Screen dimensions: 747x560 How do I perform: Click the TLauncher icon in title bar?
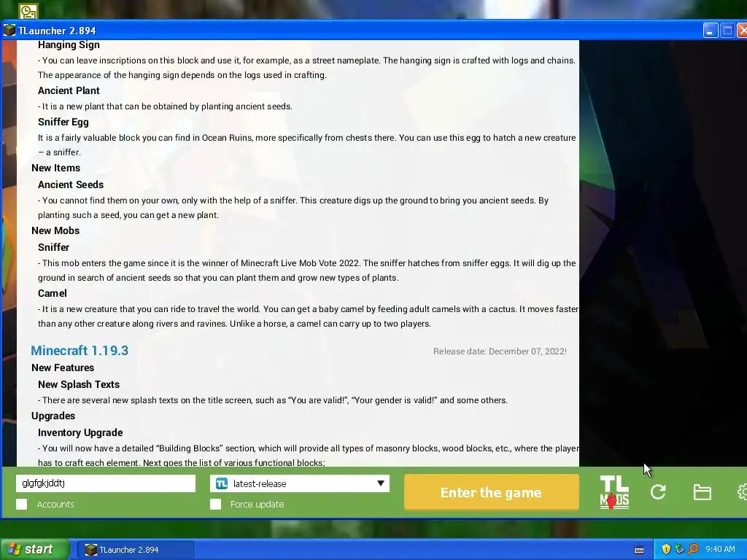click(x=9, y=31)
